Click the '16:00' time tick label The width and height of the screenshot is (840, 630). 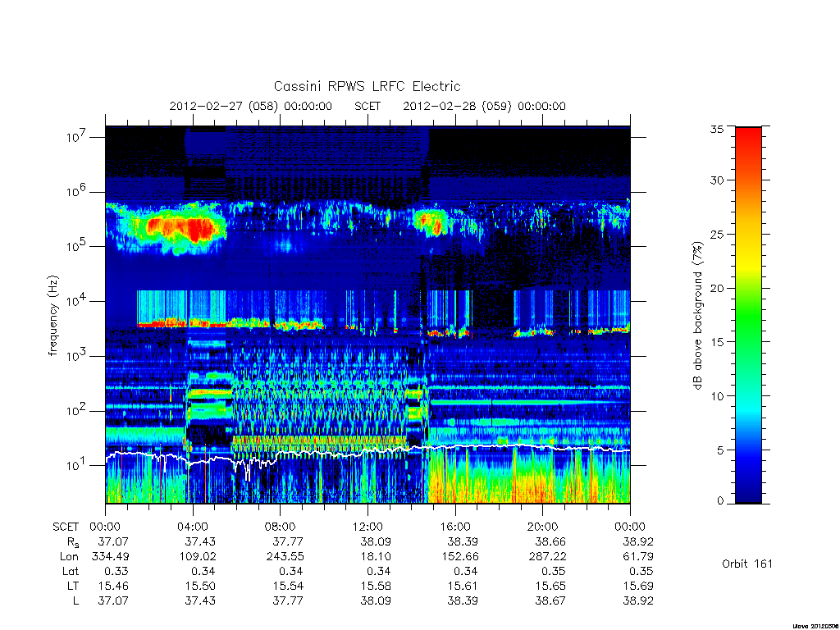tap(454, 527)
